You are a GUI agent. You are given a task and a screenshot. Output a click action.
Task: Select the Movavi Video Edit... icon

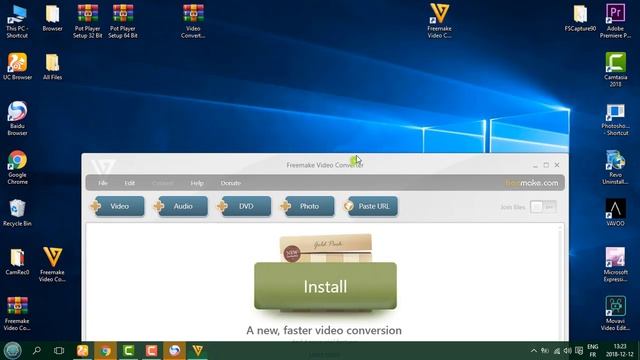point(615,313)
